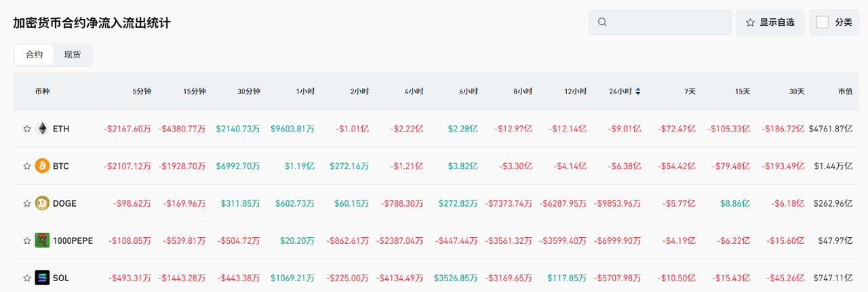868x292 pixels.
Task: Click the BTC coin logo
Action: pyautogui.click(x=42, y=166)
